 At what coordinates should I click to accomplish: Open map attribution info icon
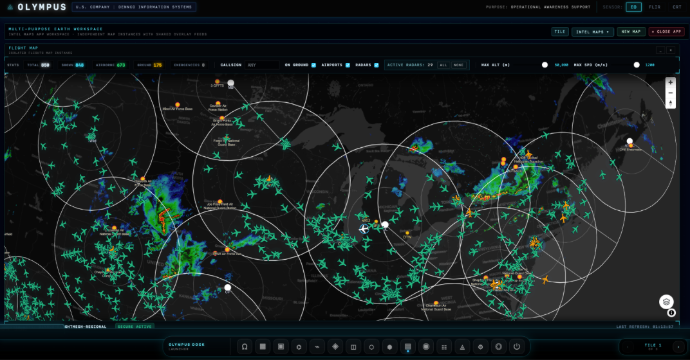coord(671,313)
